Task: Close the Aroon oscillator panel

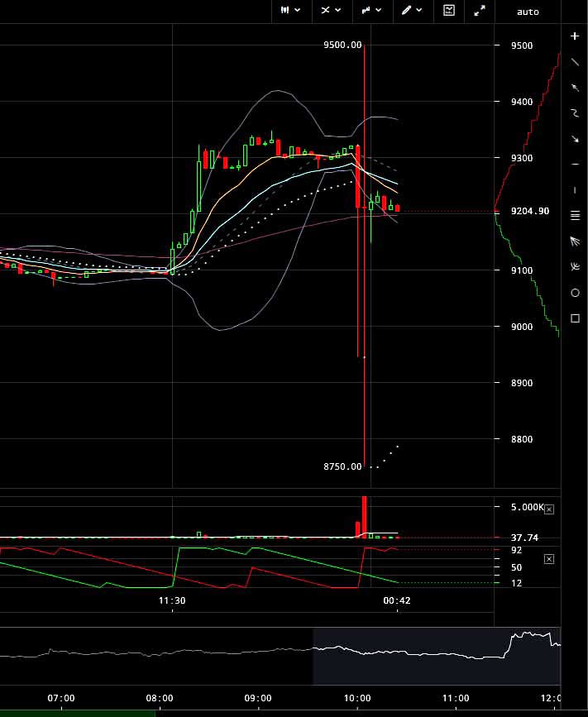Action: [x=549, y=559]
